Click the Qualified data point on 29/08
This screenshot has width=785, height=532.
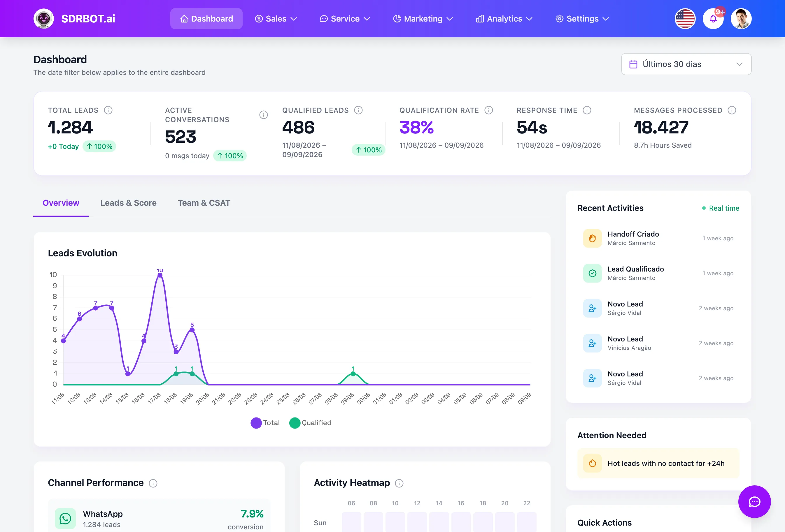[x=353, y=374]
